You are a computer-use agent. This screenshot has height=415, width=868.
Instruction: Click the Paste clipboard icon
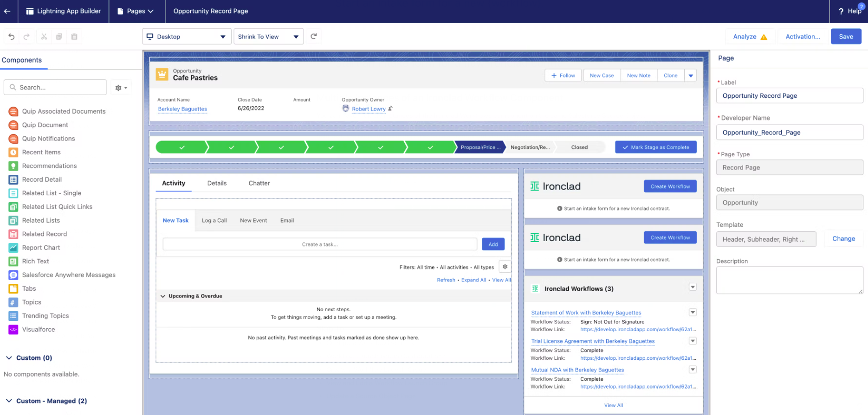[74, 37]
